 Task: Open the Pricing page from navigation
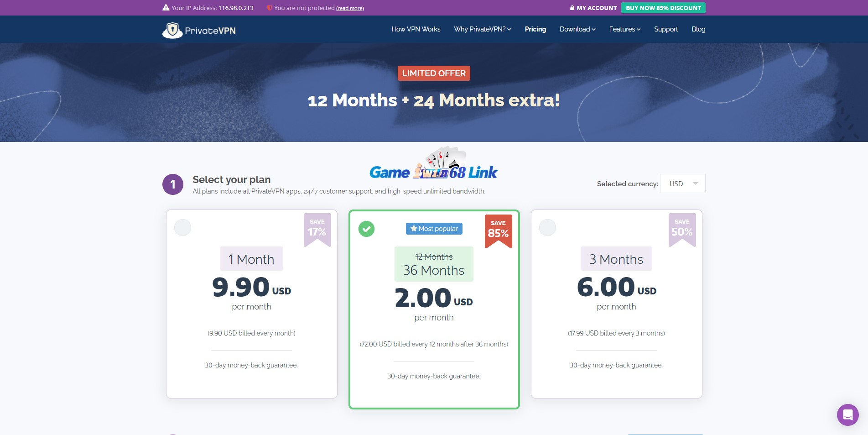[535, 29]
